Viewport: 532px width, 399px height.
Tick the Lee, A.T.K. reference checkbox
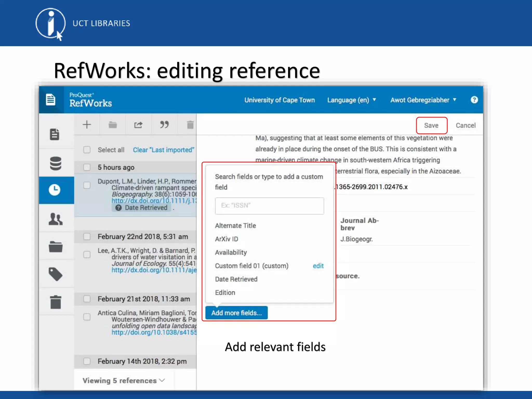[87, 254]
